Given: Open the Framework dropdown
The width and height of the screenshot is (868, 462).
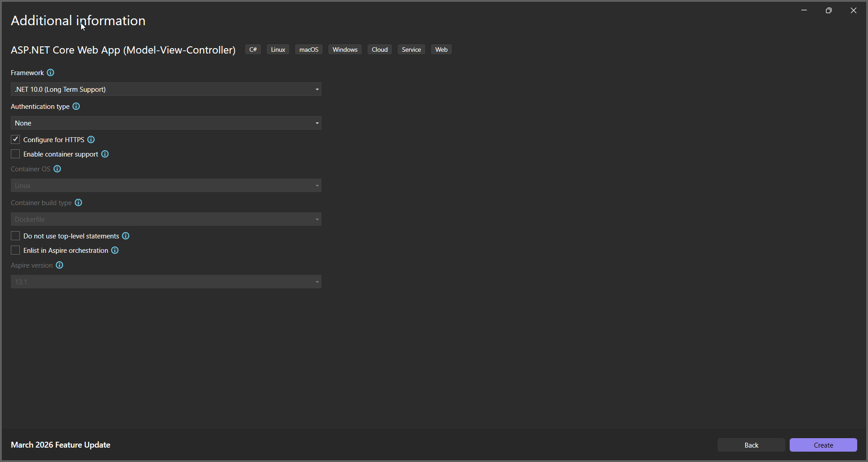Looking at the screenshot, I should pos(166,89).
